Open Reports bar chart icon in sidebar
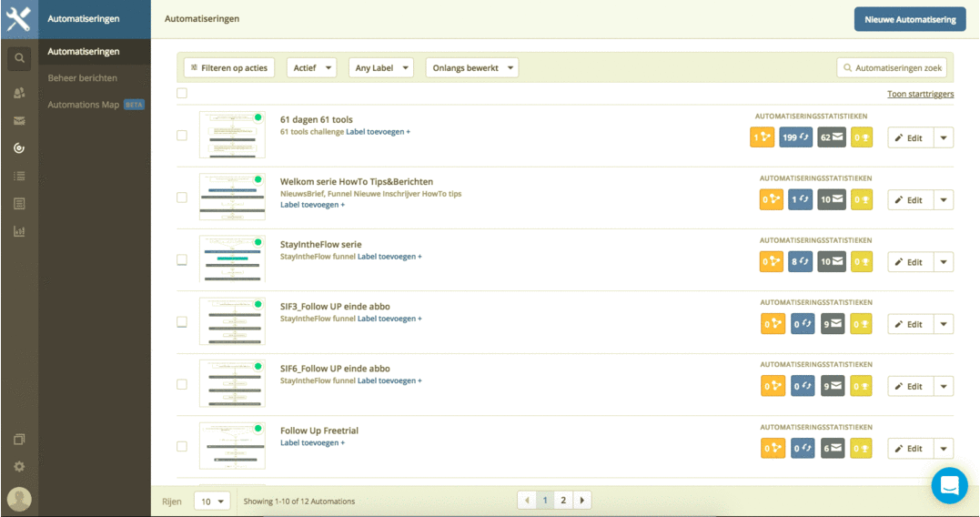 point(19,231)
